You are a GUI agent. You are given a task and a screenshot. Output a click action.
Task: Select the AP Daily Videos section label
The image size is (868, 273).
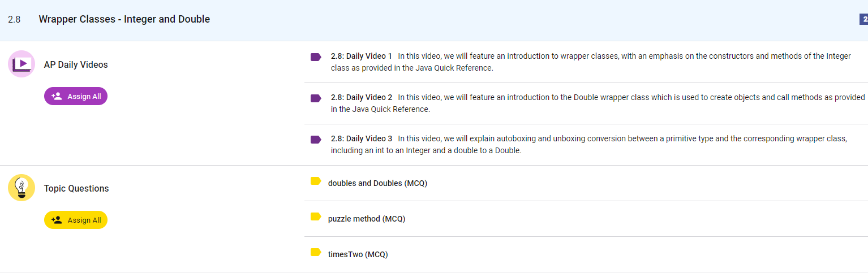(x=76, y=64)
